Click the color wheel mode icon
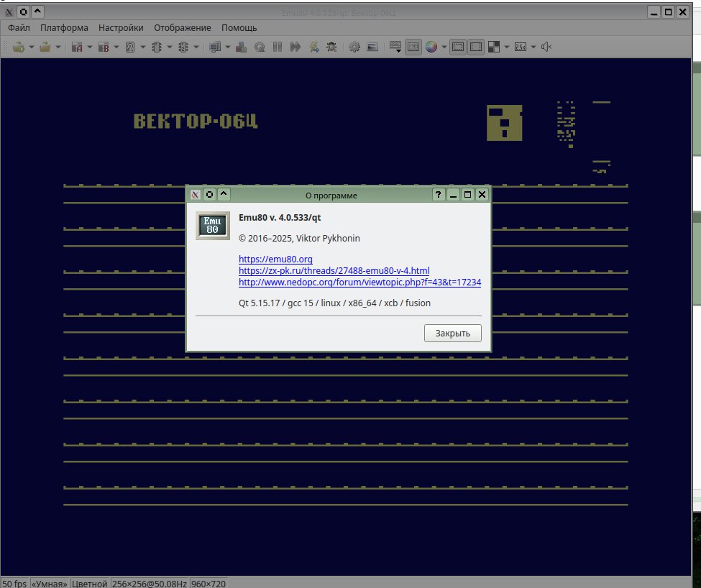Viewport: 701px width, 588px height. point(431,47)
